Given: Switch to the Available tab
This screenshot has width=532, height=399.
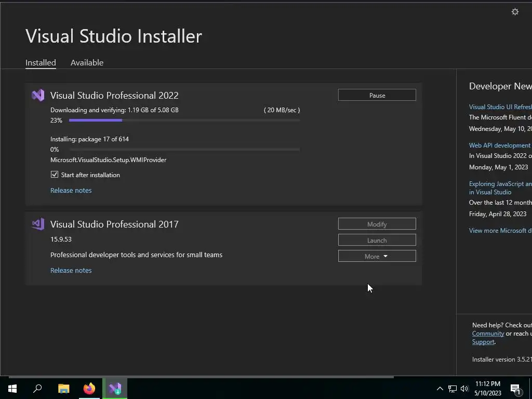Looking at the screenshot, I should (x=87, y=63).
